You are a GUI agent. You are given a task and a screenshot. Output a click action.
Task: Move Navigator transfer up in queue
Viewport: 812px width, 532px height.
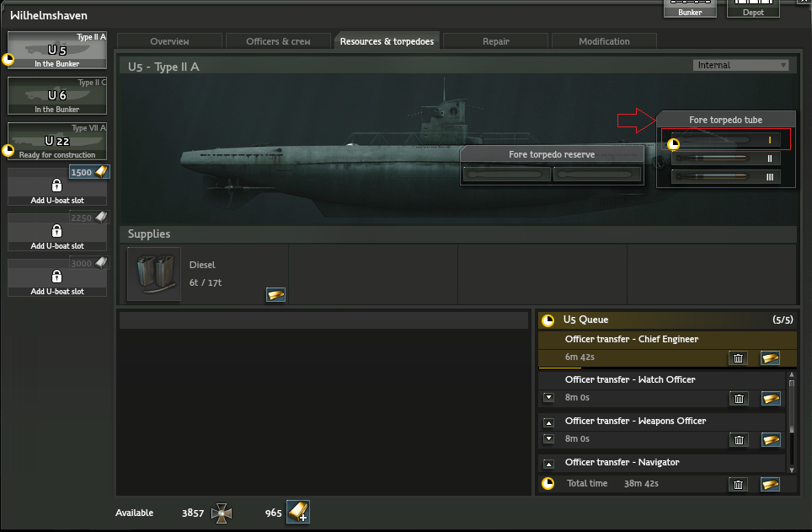(548, 464)
